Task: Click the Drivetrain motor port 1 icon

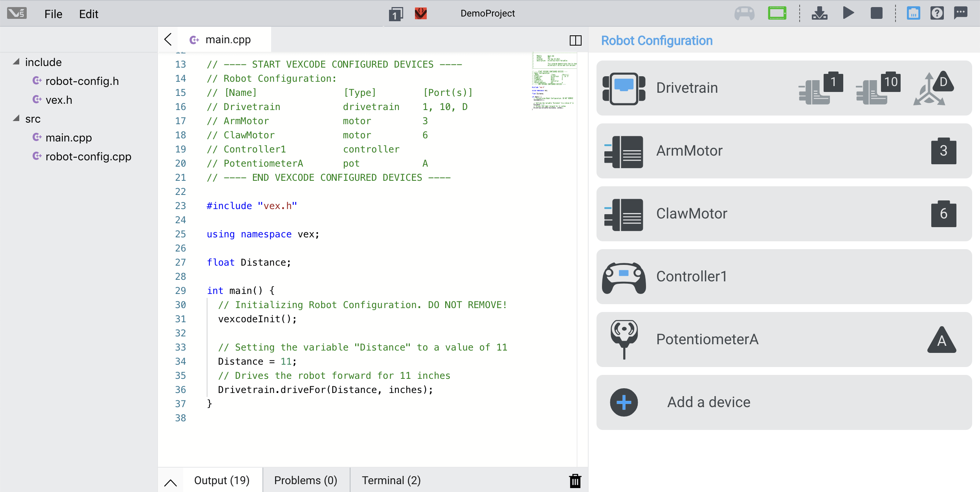Action: click(x=820, y=88)
